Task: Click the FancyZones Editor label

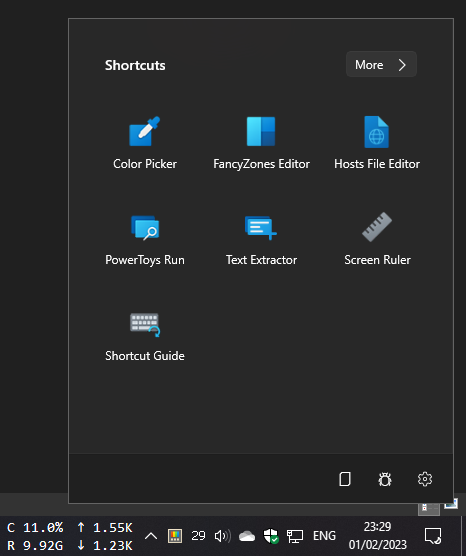Action: 261,164
